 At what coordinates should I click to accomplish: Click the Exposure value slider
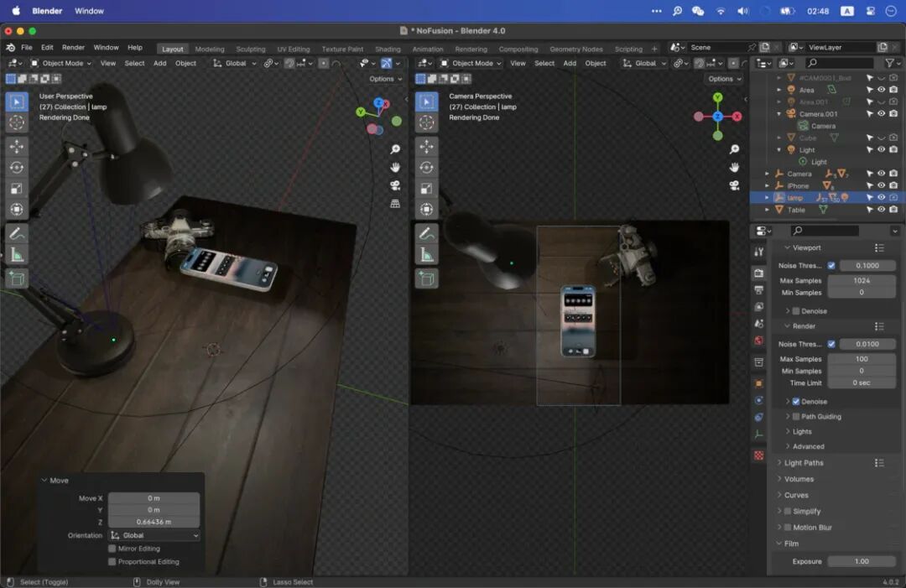862,561
